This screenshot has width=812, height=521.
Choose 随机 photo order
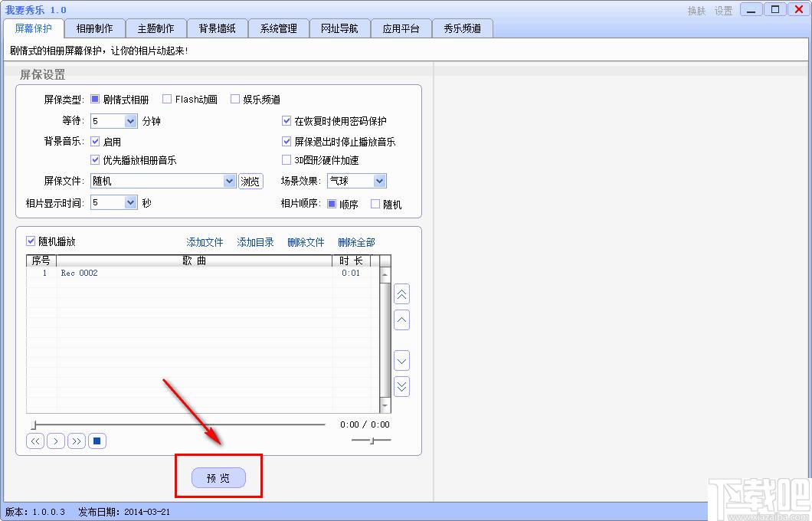pos(375,204)
